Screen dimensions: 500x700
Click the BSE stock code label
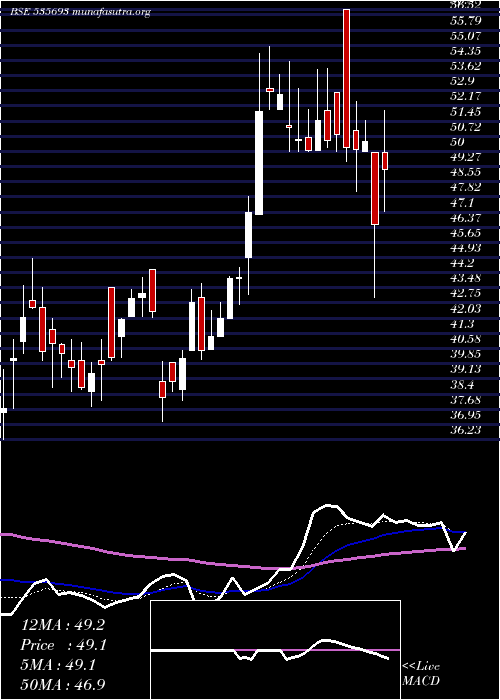tap(40, 12)
